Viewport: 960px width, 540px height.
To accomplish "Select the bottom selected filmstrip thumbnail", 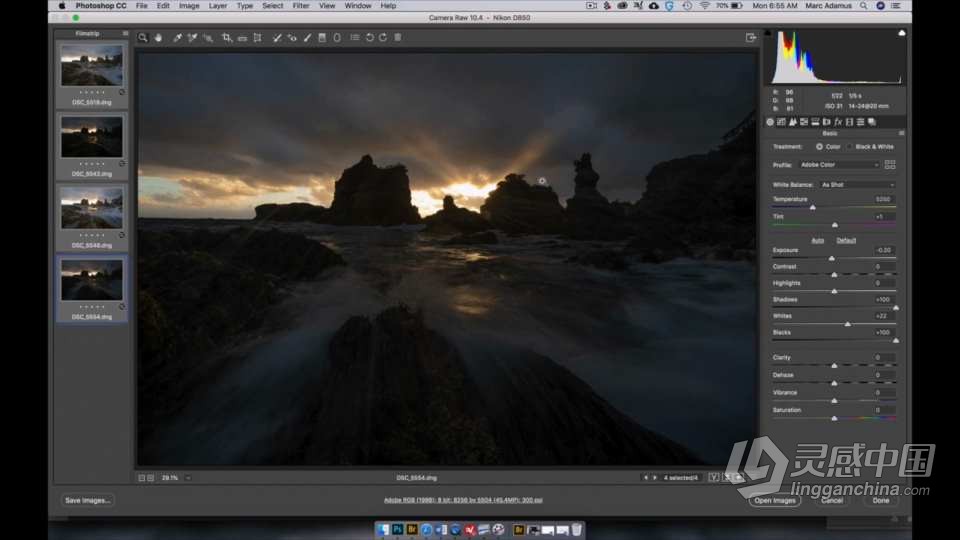I will coord(92,280).
